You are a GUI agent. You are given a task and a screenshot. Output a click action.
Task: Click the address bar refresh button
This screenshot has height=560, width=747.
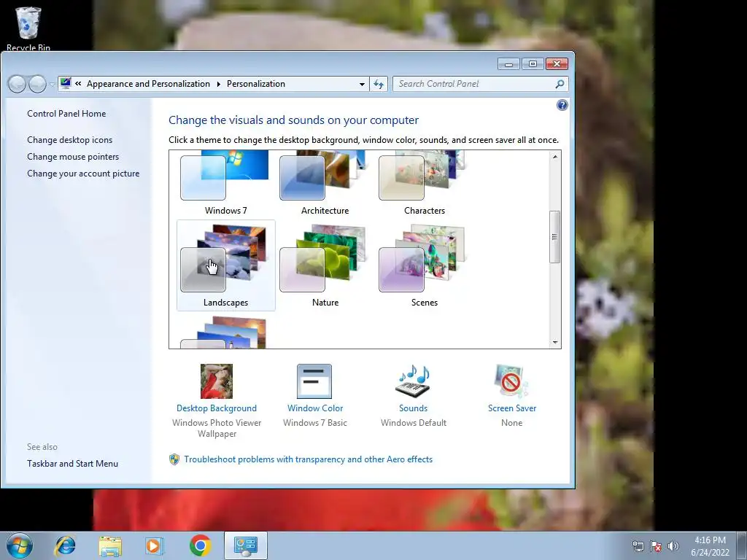[379, 84]
